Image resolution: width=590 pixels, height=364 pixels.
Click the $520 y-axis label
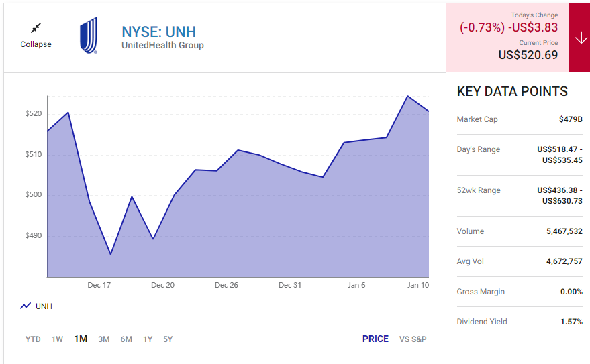[33, 113]
